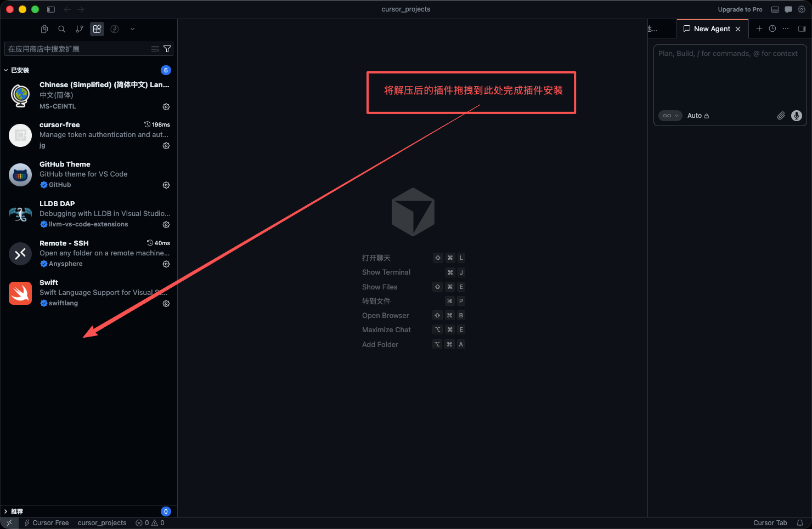Viewport: 812px width, 529px height.
Task: Open the Explorer files icon in sidebar
Action: click(44, 29)
